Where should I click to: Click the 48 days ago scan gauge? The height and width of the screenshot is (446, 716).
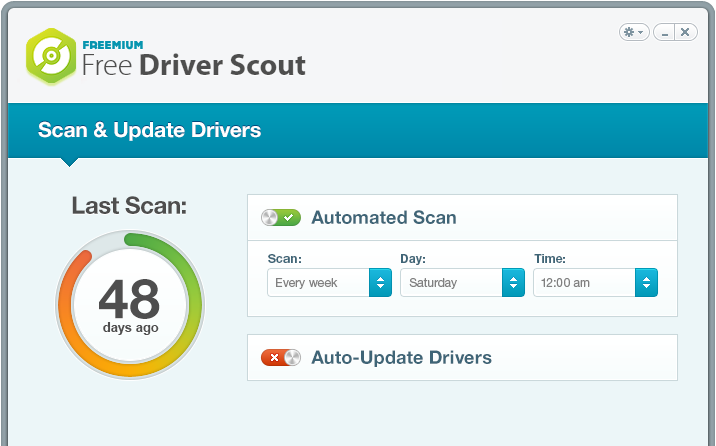tap(130, 304)
